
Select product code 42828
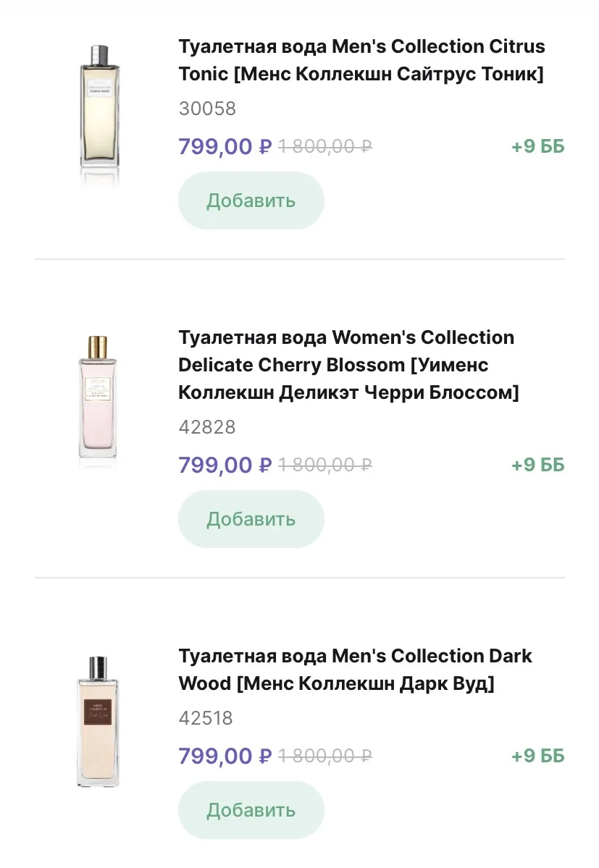(x=207, y=427)
